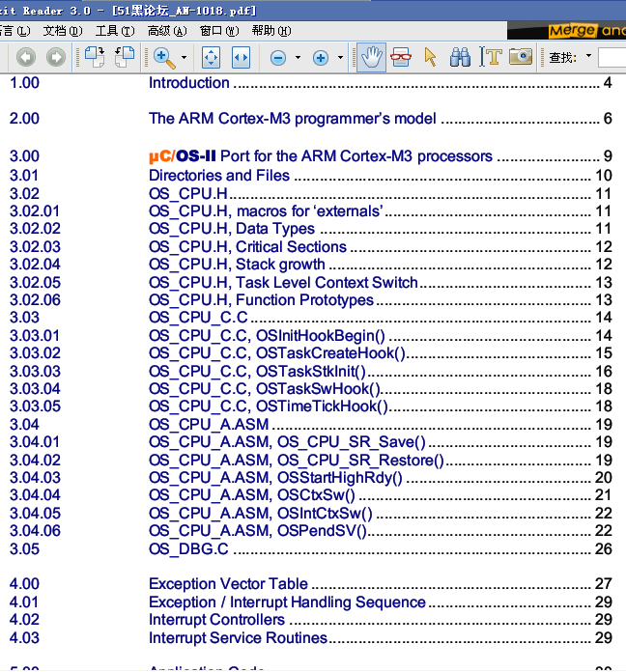Open the dropdown next to the minus zoom button
The width and height of the screenshot is (626, 672).
(x=298, y=57)
